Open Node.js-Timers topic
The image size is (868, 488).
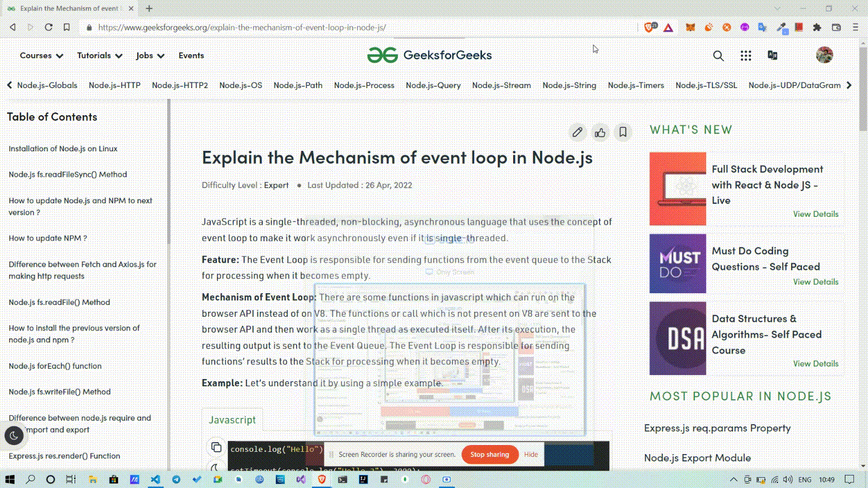click(x=636, y=85)
